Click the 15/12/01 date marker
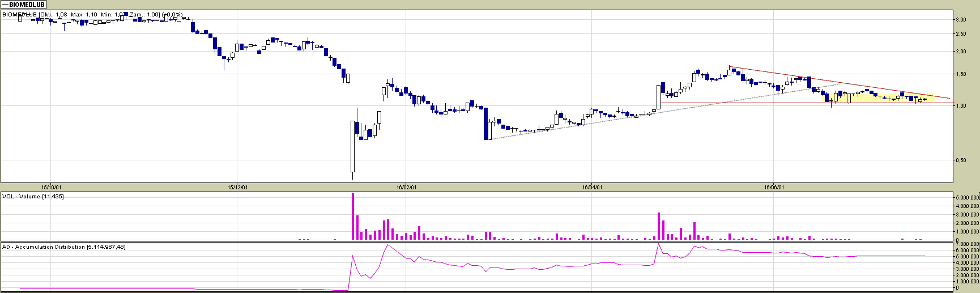The width and height of the screenshot is (980, 293). (237, 187)
